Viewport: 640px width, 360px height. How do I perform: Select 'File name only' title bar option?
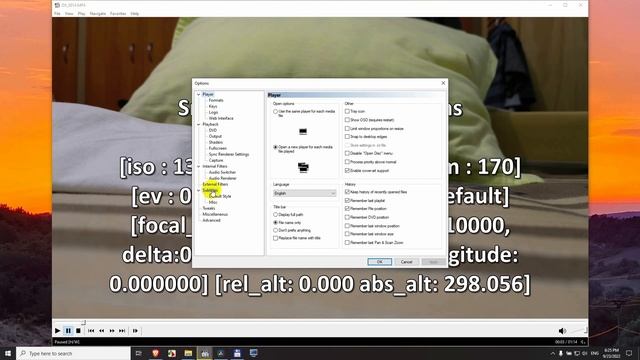coord(276,222)
